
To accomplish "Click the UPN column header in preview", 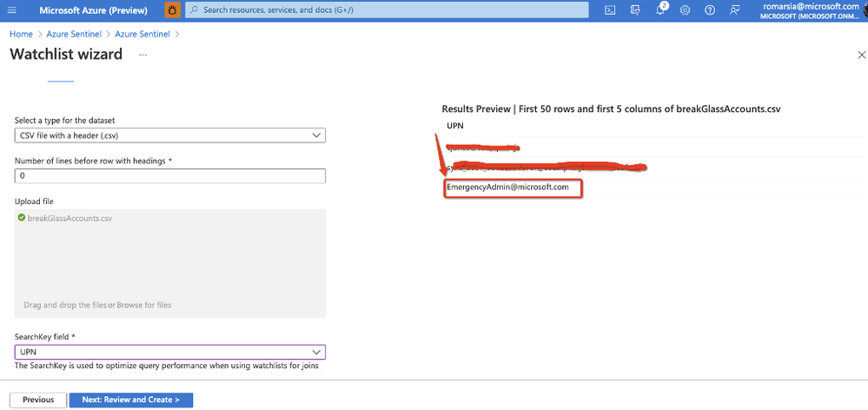I will tap(455, 126).
